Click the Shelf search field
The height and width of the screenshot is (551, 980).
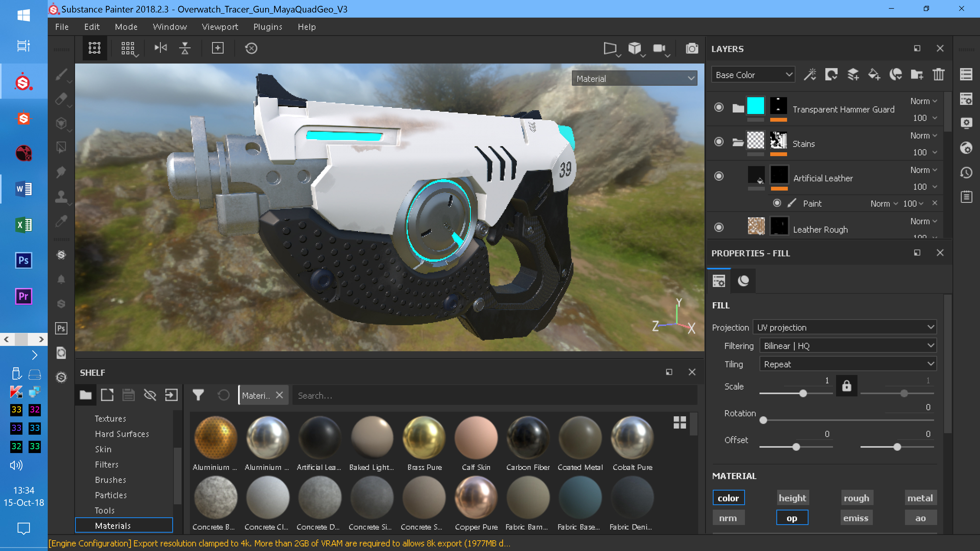[x=495, y=395]
